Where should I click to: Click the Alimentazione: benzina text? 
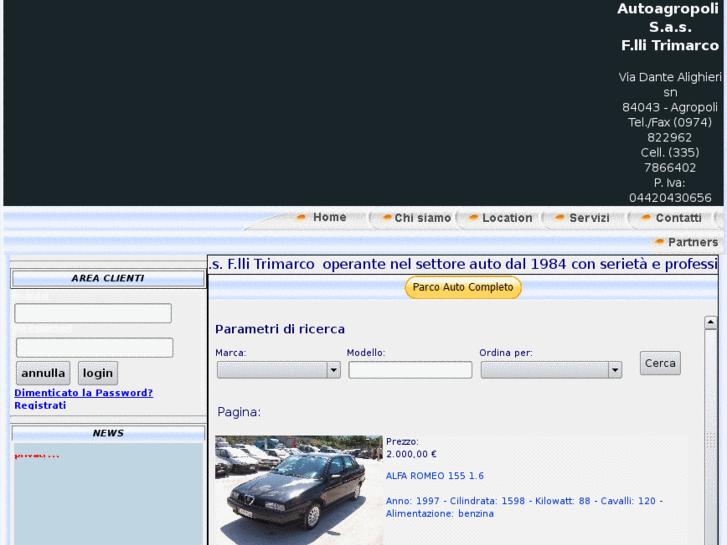click(x=440, y=513)
